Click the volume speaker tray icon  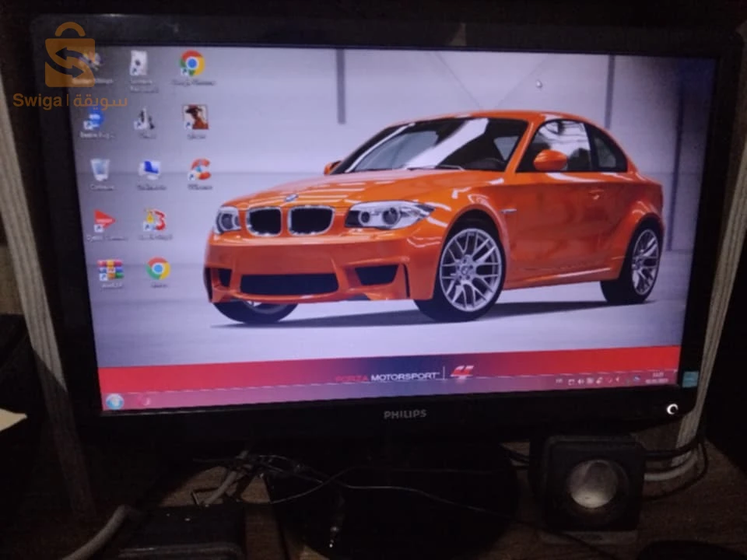click(x=580, y=381)
